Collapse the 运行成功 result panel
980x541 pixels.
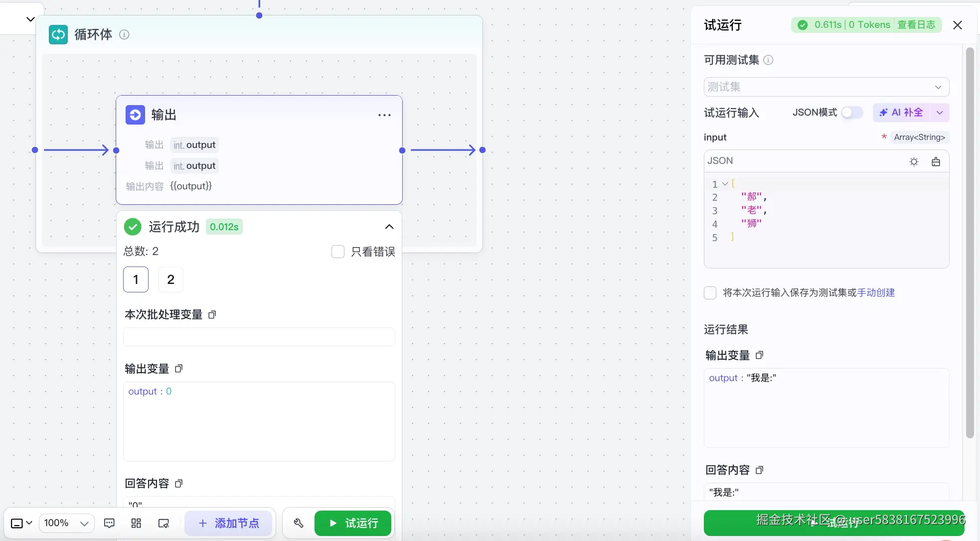pyautogui.click(x=389, y=227)
